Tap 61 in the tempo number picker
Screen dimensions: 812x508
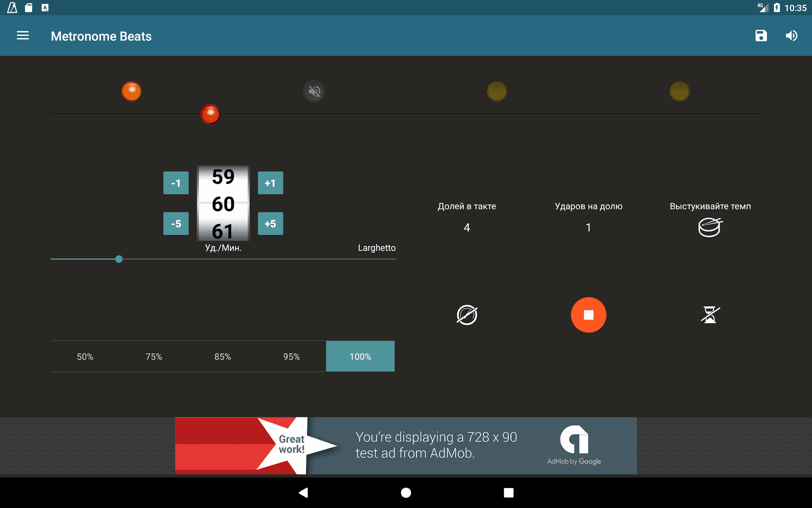tap(223, 231)
